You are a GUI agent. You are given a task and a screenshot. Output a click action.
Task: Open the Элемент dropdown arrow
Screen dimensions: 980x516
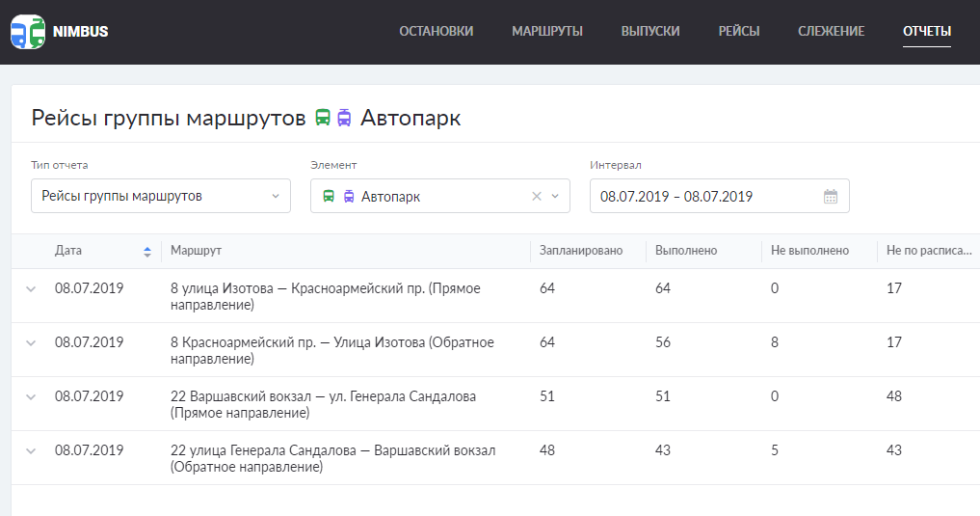(555, 197)
